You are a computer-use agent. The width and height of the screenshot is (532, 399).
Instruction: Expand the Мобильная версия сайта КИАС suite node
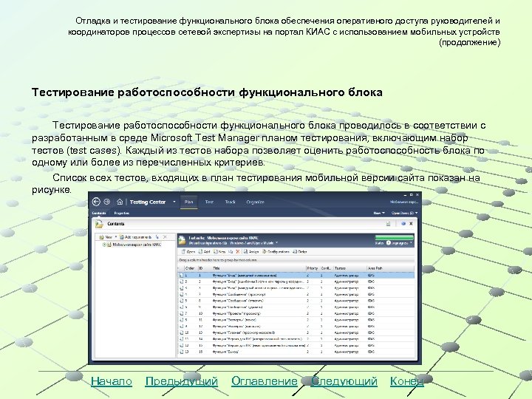click(x=104, y=245)
